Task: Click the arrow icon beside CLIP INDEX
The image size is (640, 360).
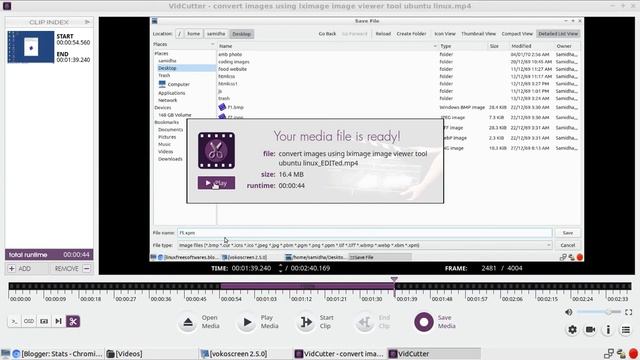Action: pos(87,22)
